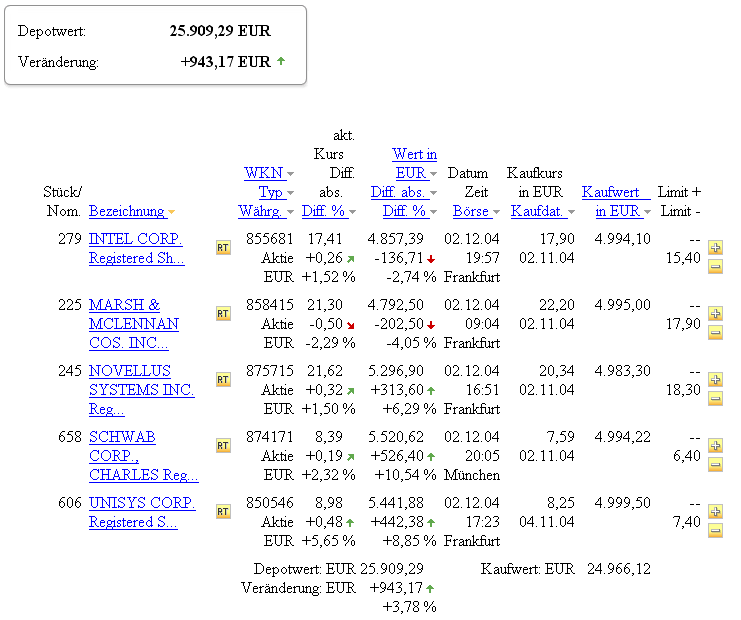741x620 pixels.
Task: Click the Depotwert value 25.909,29 EUR in summary box
Action: point(220,31)
